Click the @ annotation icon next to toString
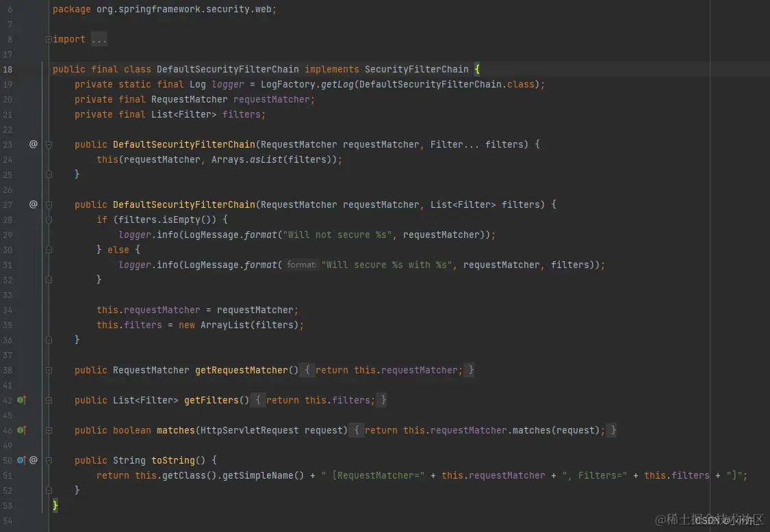770x532 pixels. coord(33,460)
